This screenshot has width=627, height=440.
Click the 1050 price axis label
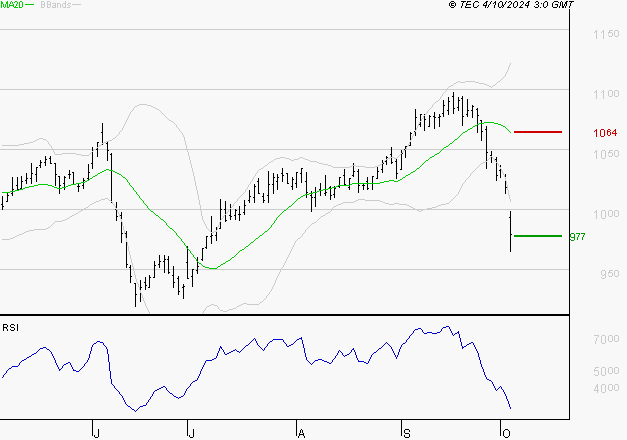tap(606, 154)
